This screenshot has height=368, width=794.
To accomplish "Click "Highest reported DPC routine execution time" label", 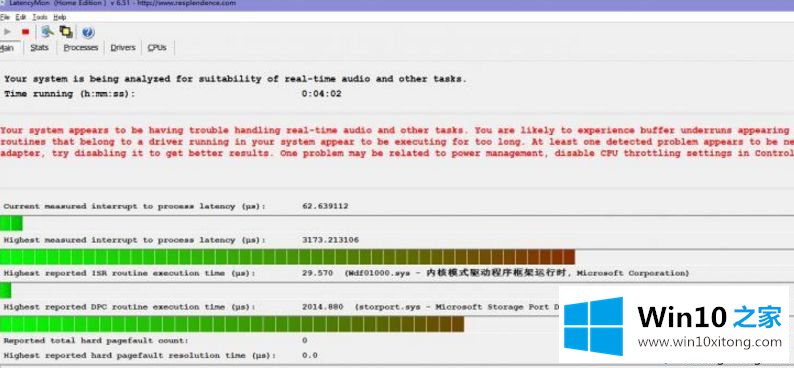I will pyautogui.click(x=129, y=307).
